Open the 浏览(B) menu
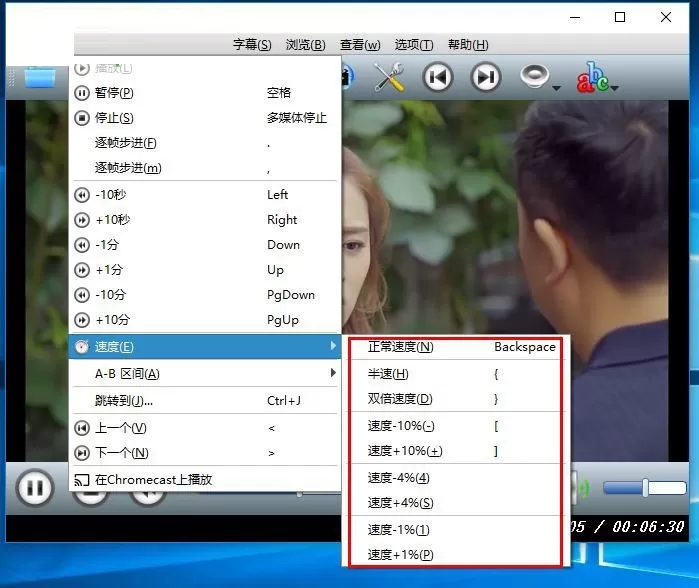The width and height of the screenshot is (699, 588). tap(305, 45)
